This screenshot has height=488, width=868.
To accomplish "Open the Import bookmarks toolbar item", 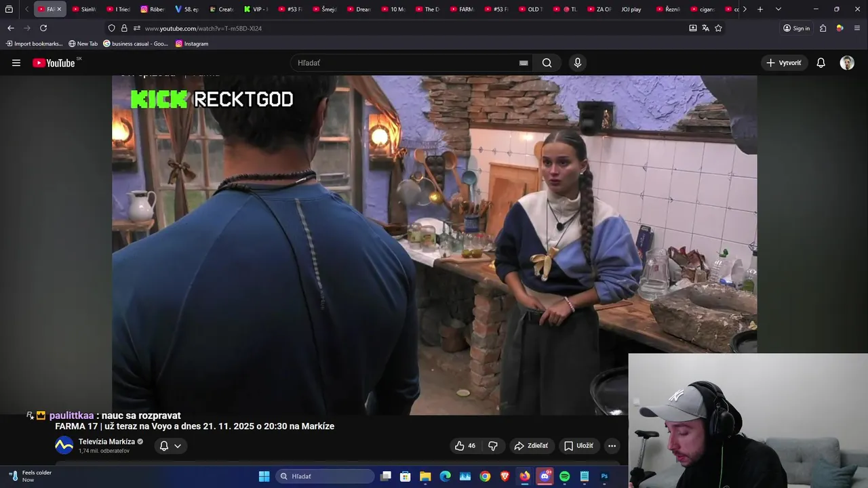I will coord(34,43).
